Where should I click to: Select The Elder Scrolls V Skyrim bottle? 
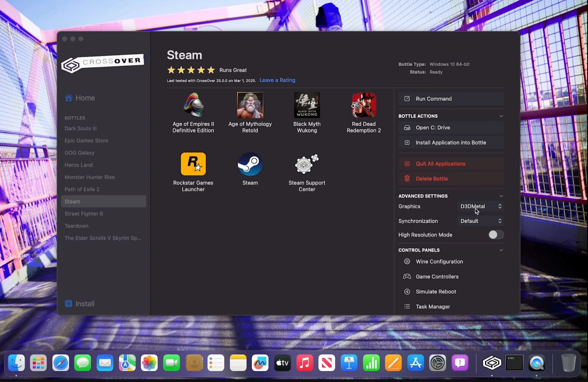pyautogui.click(x=103, y=238)
